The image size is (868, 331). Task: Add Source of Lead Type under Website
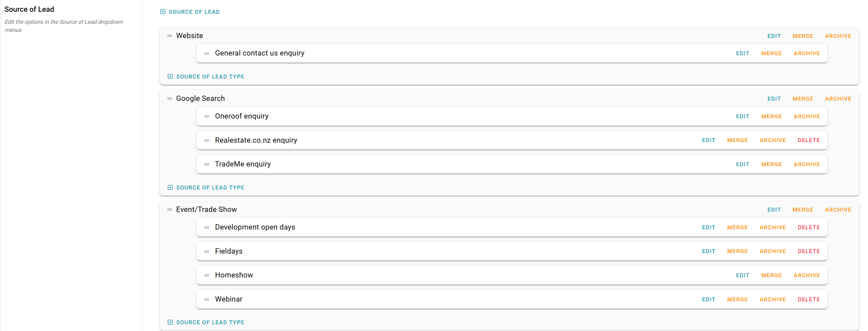point(206,77)
